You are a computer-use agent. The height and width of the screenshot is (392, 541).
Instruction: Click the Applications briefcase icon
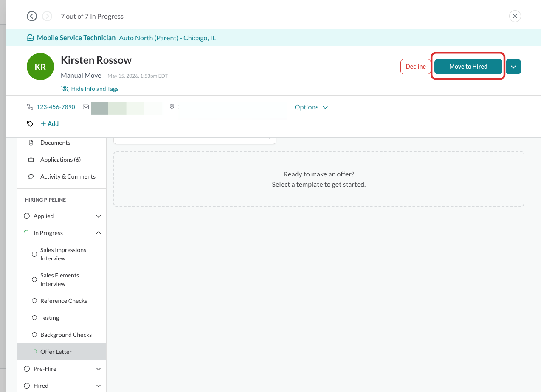pyautogui.click(x=31, y=160)
